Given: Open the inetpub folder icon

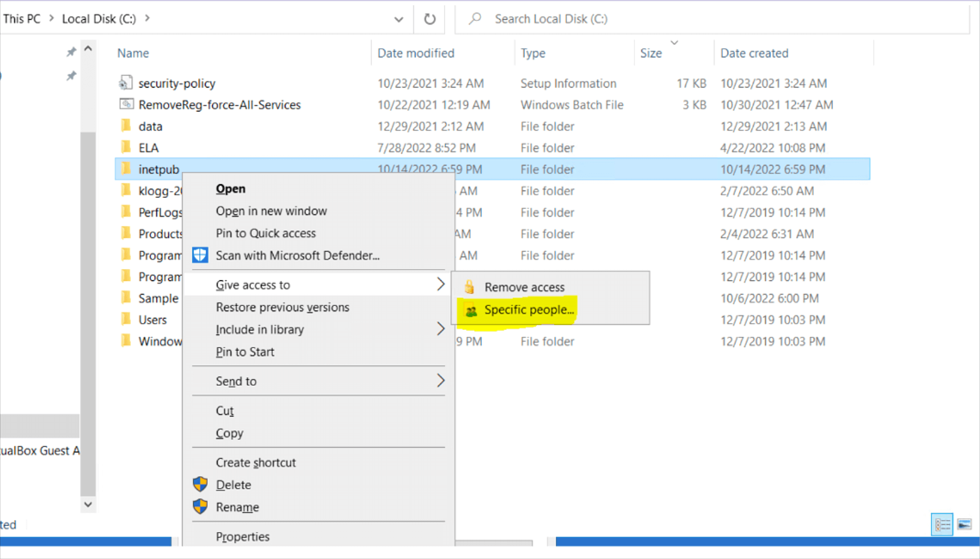Looking at the screenshot, I should [x=126, y=169].
